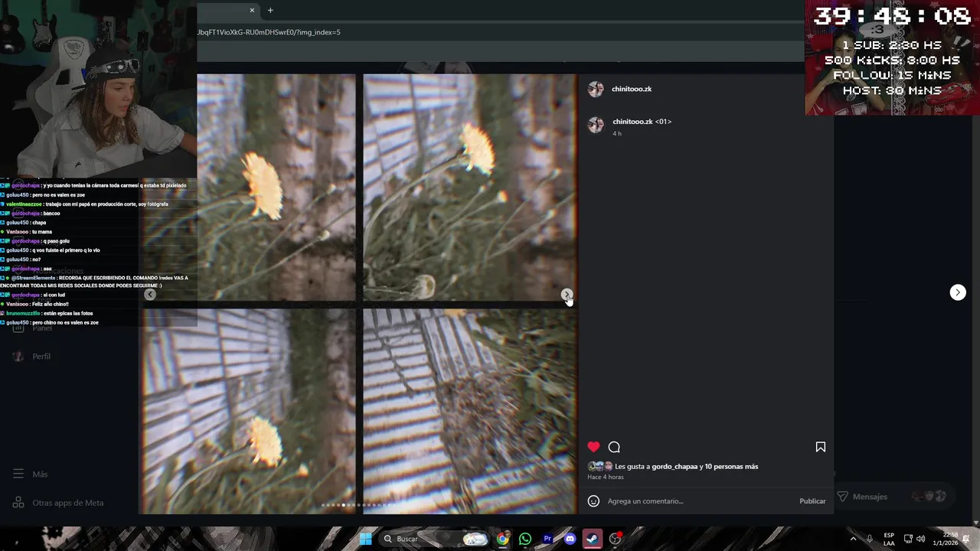
Task: Open the network icon in the system tray
Action: 908,539
